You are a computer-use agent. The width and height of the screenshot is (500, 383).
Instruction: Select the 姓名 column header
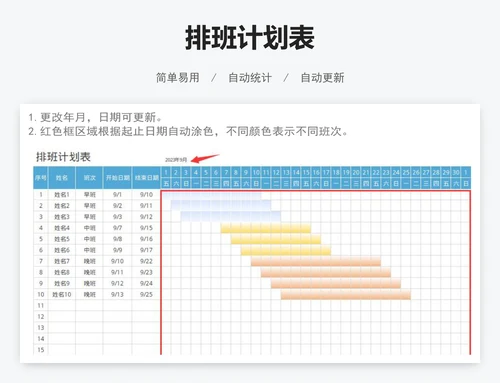[62, 178]
